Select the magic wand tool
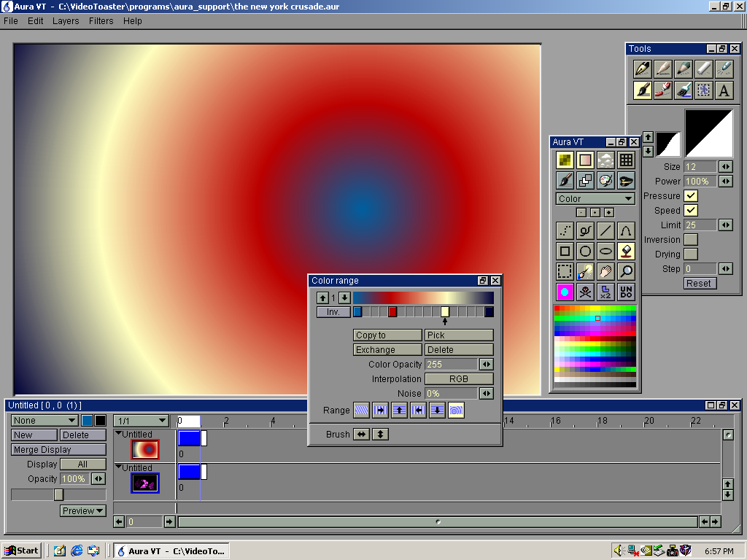The image size is (747, 560). click(585, 271)
